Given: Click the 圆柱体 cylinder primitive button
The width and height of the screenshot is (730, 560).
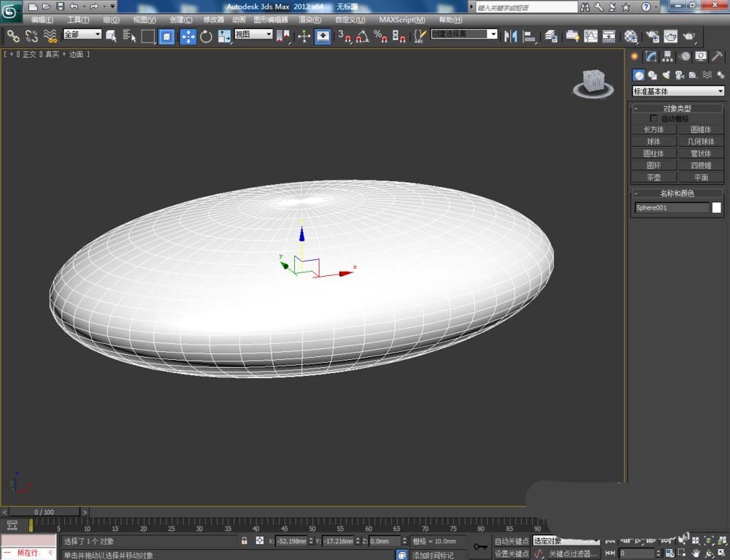Looking at the screenshot, I should [x=653, y=153].
